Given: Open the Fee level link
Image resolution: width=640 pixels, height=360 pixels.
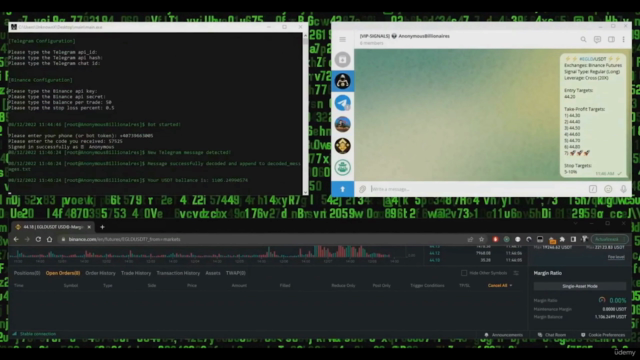Looking at the screenshot, I should coord(616,257).
